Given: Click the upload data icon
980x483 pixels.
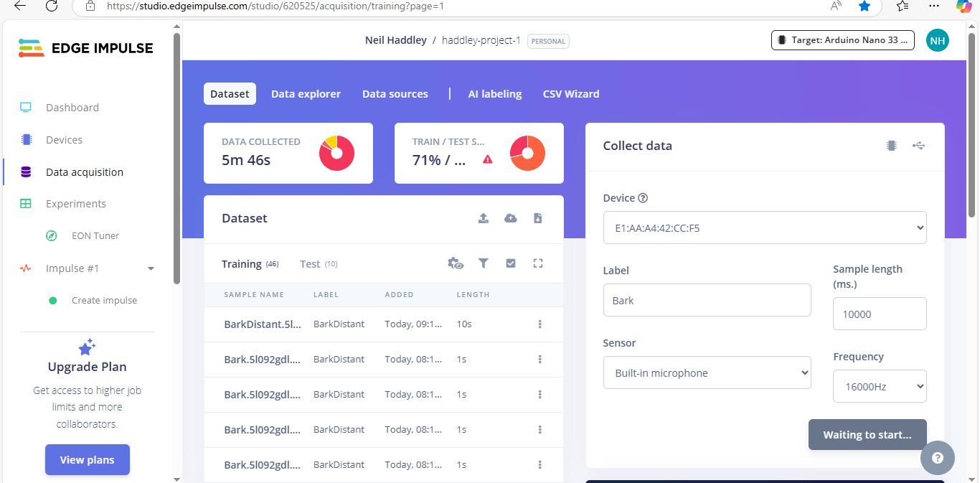Looking at the screenshot, I should click(x=484, y=218).
